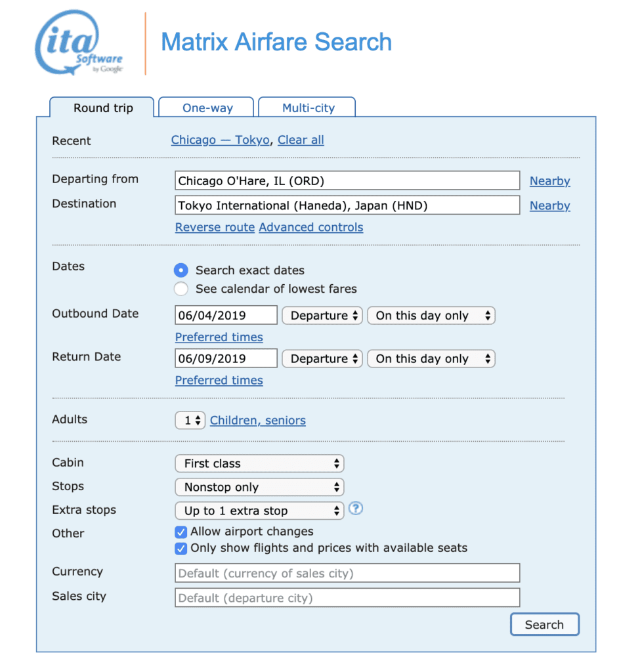This screenshot has height=672, width=619.
Task: Disable only show flights with available seats
Action: click(x=181, y=549)
